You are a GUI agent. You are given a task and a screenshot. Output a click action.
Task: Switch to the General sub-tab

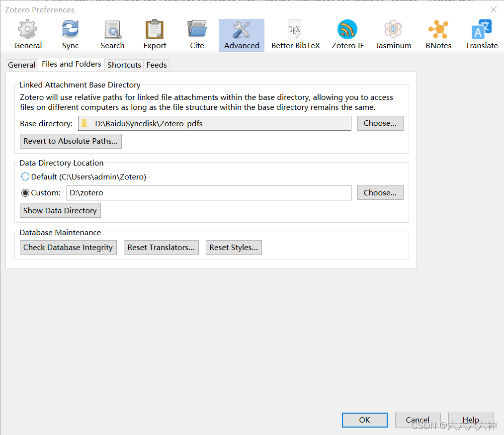(21, 65)
